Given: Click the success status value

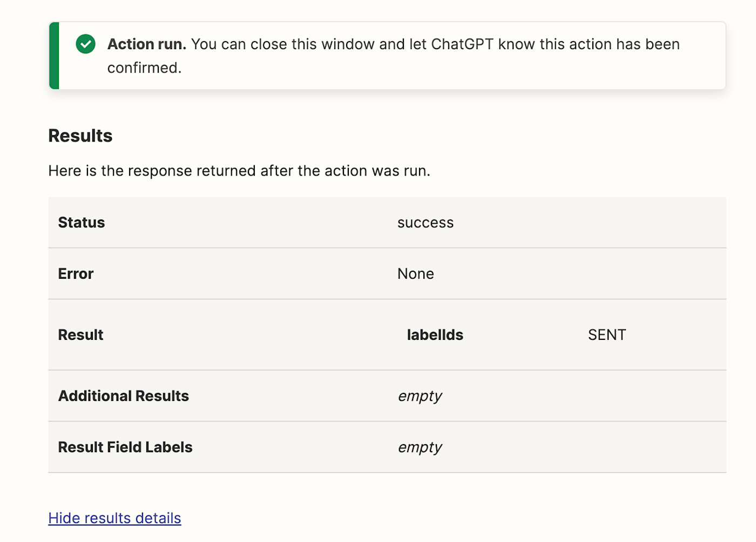Looking at the screenshot, I should click(x=425, y=223).
